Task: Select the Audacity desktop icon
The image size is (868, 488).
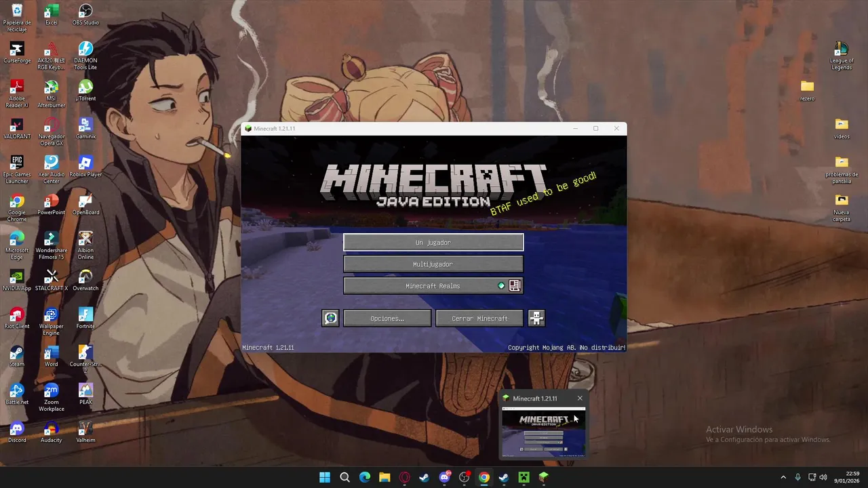Action: pos(51,433)
